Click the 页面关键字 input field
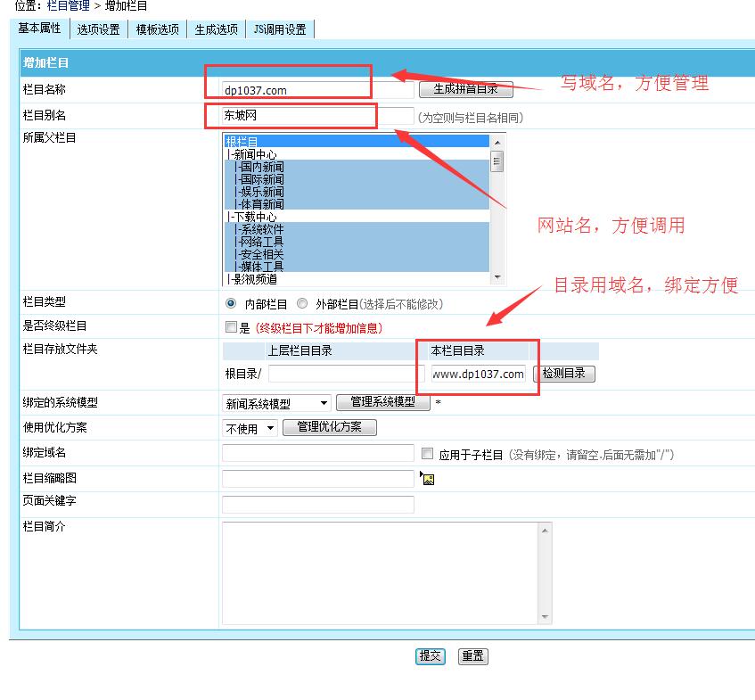Viewport: 755px width, 700px height. coord(318,505)
